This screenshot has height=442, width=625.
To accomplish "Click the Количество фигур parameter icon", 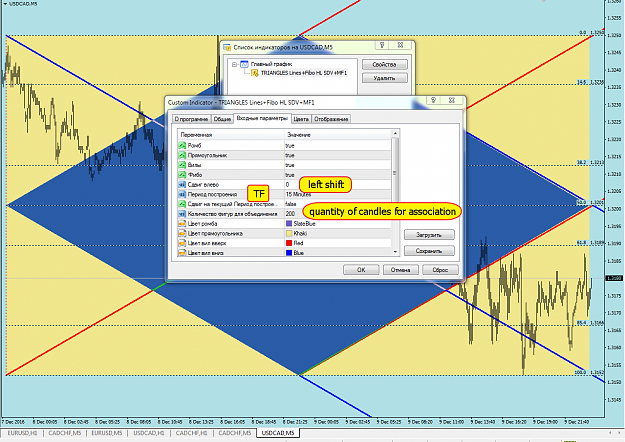I will [x=182, y=214].
